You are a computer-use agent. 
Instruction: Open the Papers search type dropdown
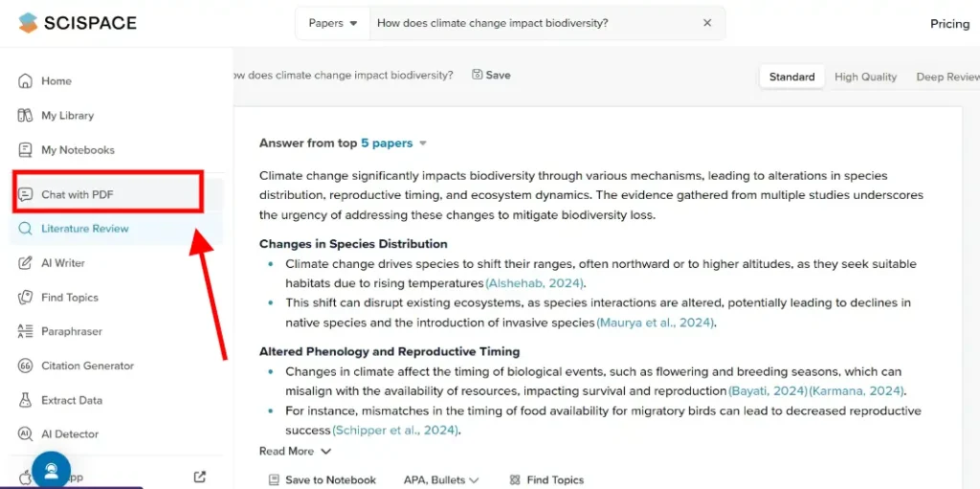(333, 23)
